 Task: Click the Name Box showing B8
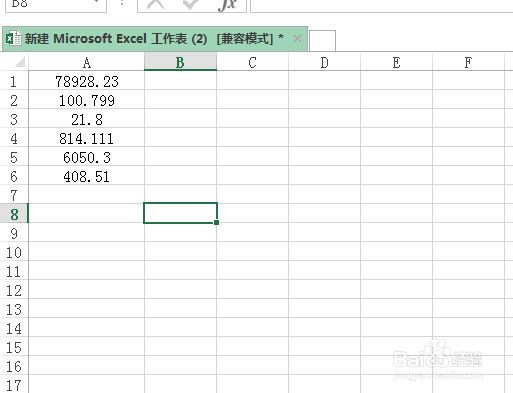point(56,5)
